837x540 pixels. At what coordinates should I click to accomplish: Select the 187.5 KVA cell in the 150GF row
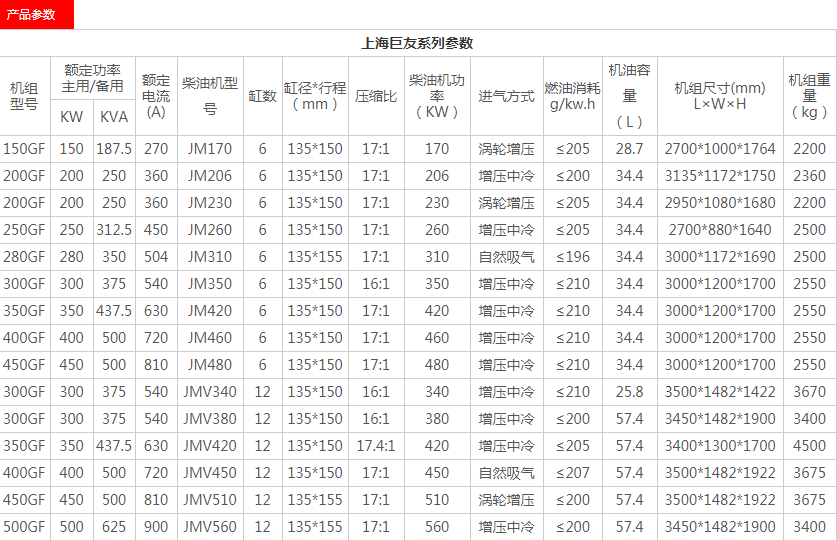point(114,149)
